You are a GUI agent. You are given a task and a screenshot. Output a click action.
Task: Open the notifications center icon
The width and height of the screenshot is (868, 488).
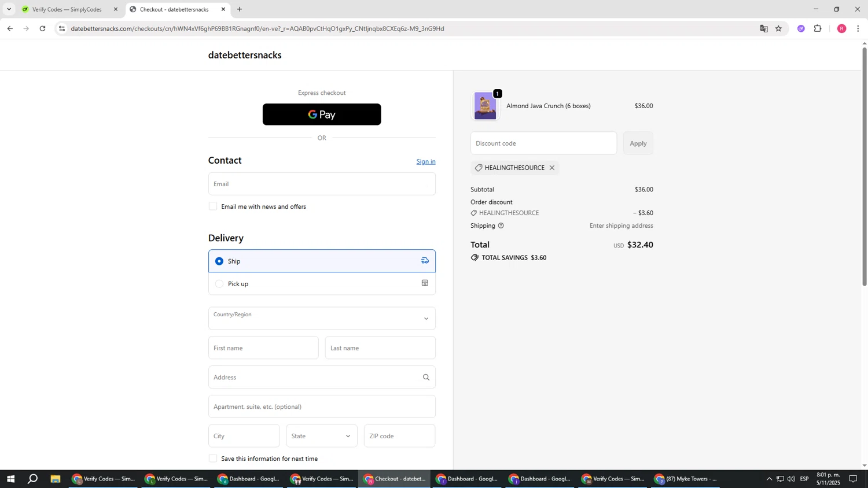tap(853, 479)
